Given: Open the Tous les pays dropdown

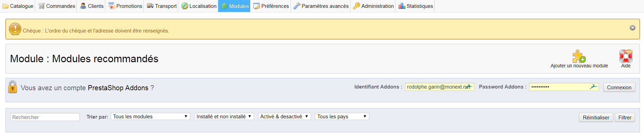Looking at the screenshot, I should [x=342, y=117].
